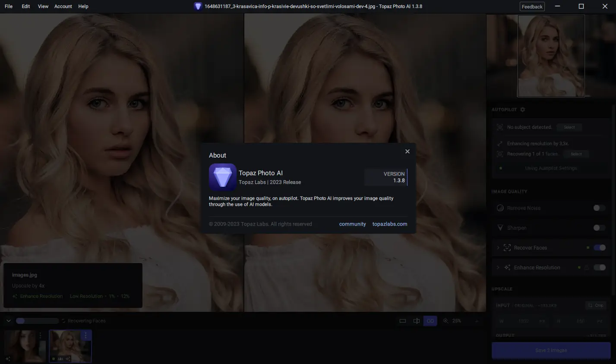
Task: Open options menu on first thumbnail
Action: (x=40, y=335)
